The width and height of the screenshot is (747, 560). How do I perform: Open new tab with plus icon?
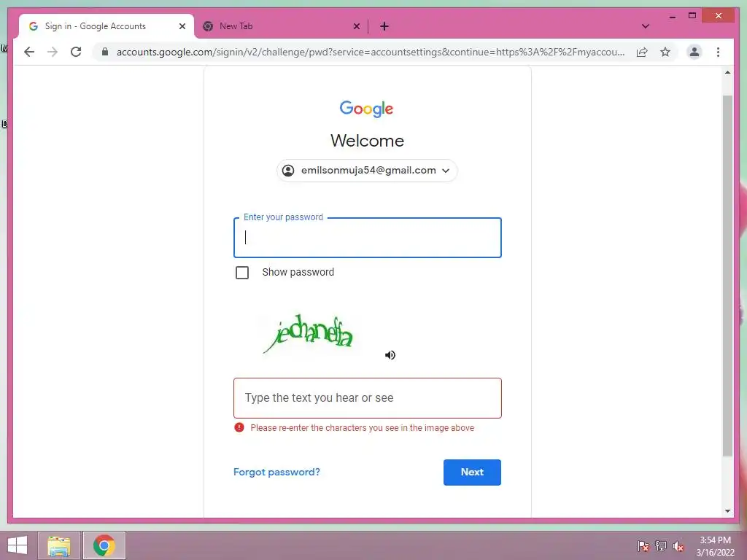[x=384, y=26]
